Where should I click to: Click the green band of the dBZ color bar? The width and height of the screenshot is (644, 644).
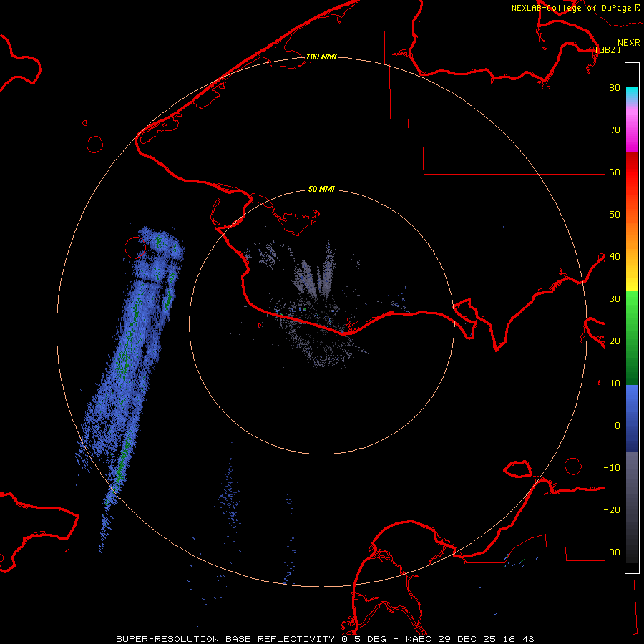click(x=632, y=338)
